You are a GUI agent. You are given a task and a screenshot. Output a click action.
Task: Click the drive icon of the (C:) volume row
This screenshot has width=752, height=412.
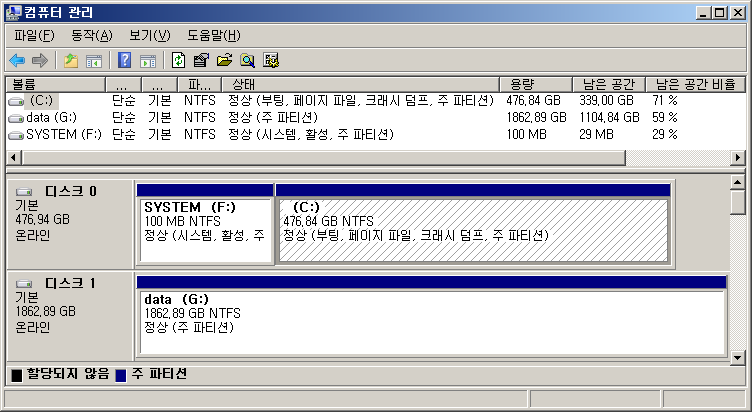16,101
